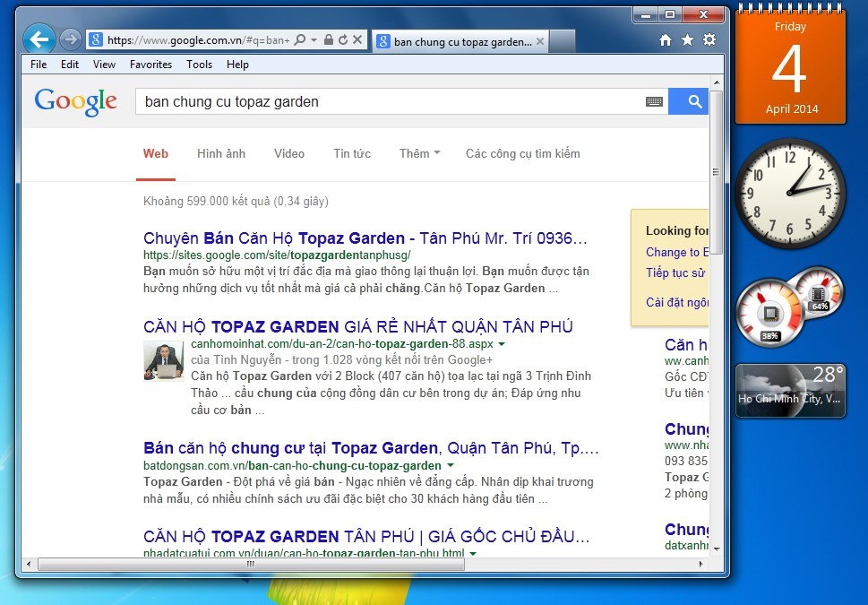The width and height of the screenshot is (868, 605).
Task: Switch to the Tin tức tab
Action: [x=352, y=154]
